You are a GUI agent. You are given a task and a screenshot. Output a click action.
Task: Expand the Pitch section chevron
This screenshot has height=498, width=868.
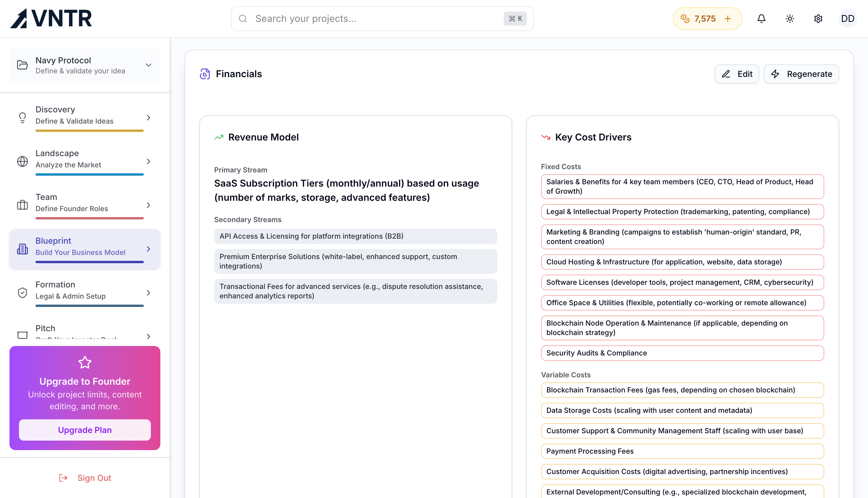pos(148,336)
